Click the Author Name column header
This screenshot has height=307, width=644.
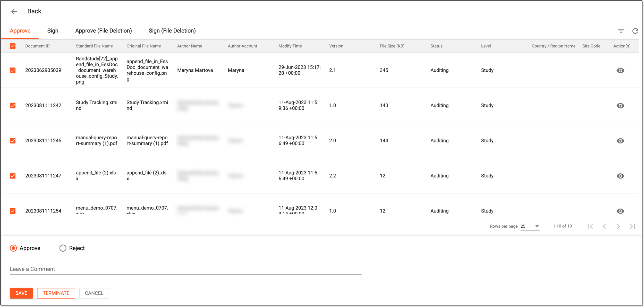point(190,46)
